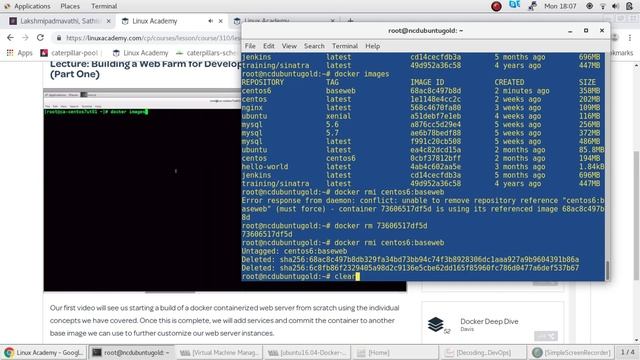The image size is (640, 360).
Task: Open Help menu in terminal window
Action: (x=372, y=46)
